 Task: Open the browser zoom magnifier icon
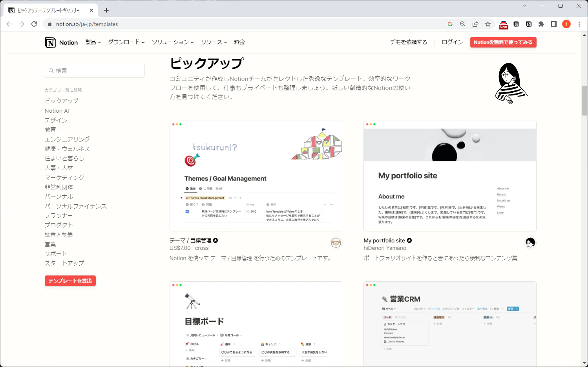463,24
